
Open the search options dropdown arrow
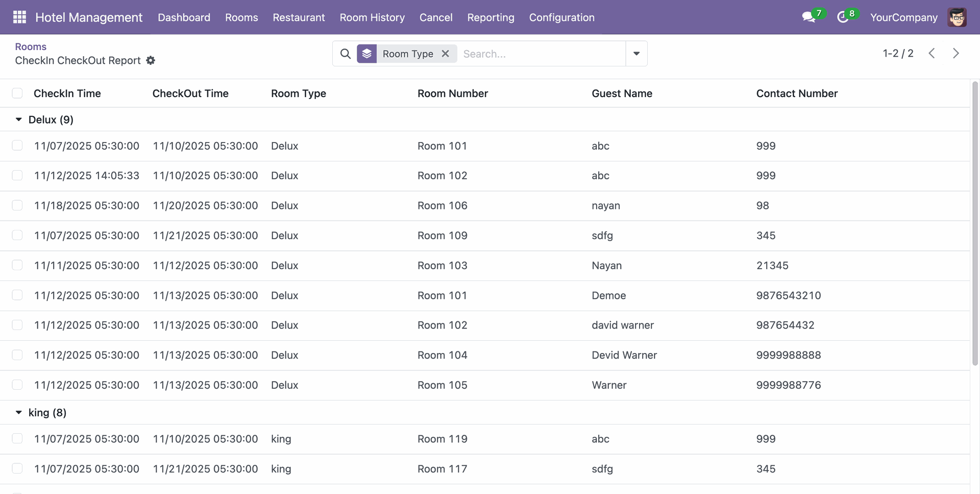click(636, 54)
